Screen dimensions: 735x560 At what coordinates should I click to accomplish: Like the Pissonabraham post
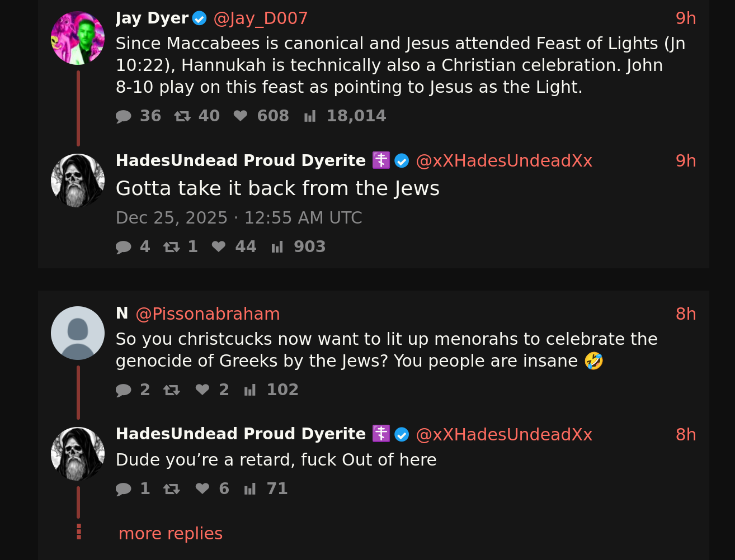[x=202, y=390]
